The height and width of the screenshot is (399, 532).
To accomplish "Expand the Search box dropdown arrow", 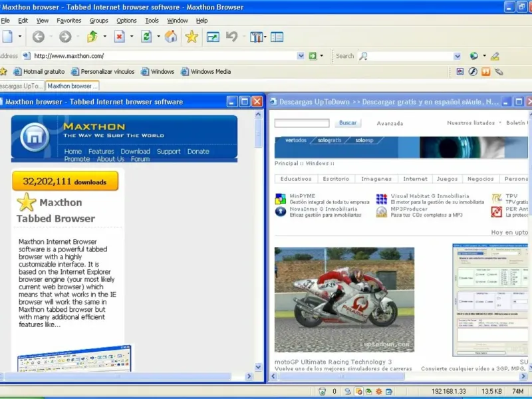I will click(x=458, y=56).
